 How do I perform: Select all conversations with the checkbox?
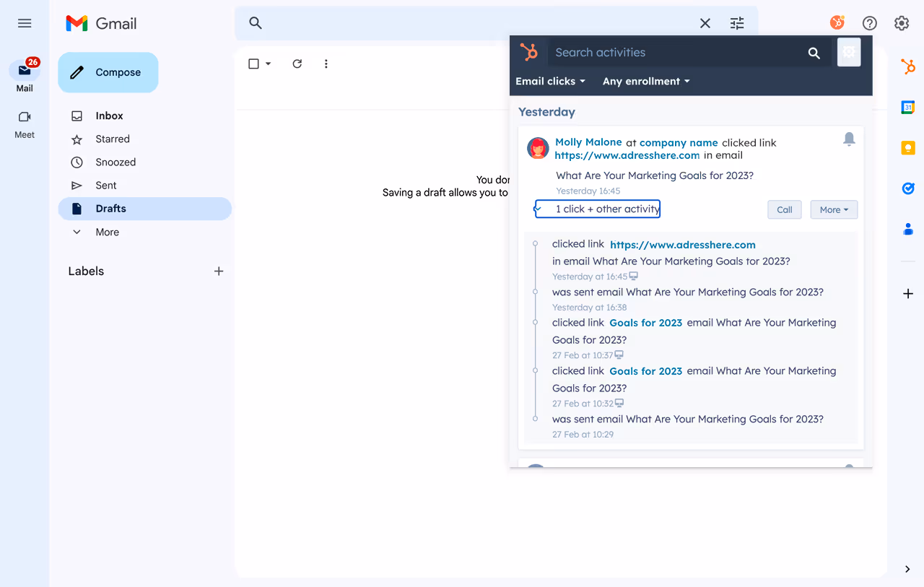tap(253, 64)
